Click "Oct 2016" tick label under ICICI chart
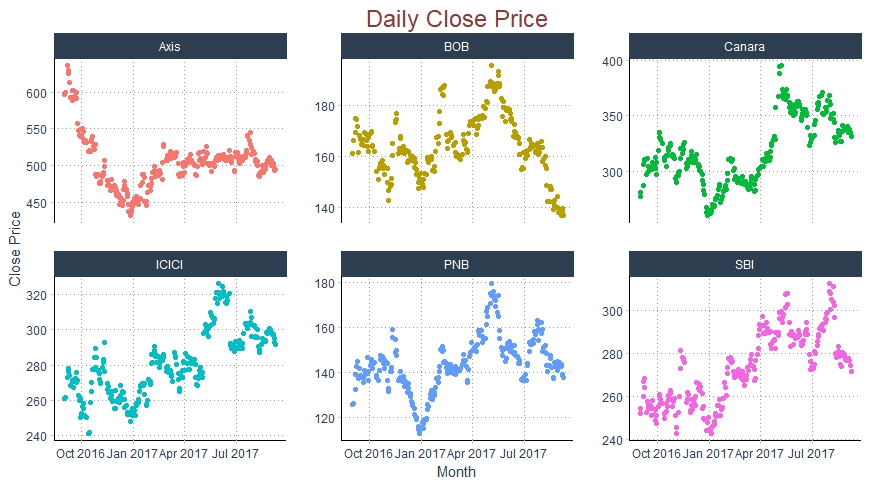This screenshot has height=484, width=869. tap(80, 453)
